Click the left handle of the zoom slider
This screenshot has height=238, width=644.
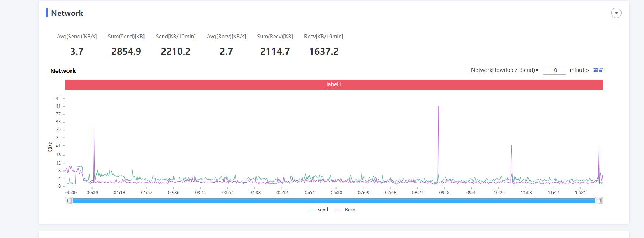click(x=69, y=201)
